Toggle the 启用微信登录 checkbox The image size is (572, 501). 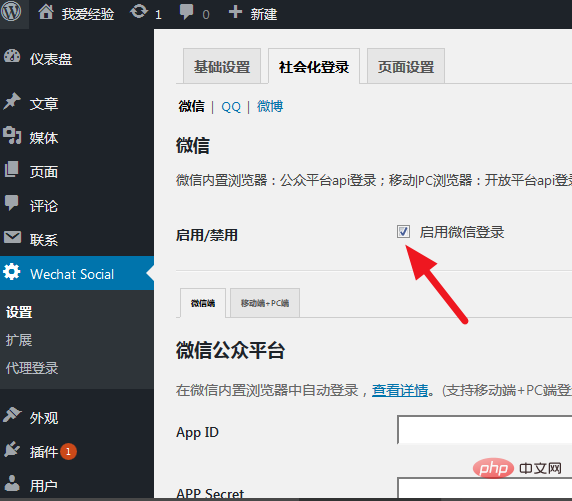click(x=403, y=232)
